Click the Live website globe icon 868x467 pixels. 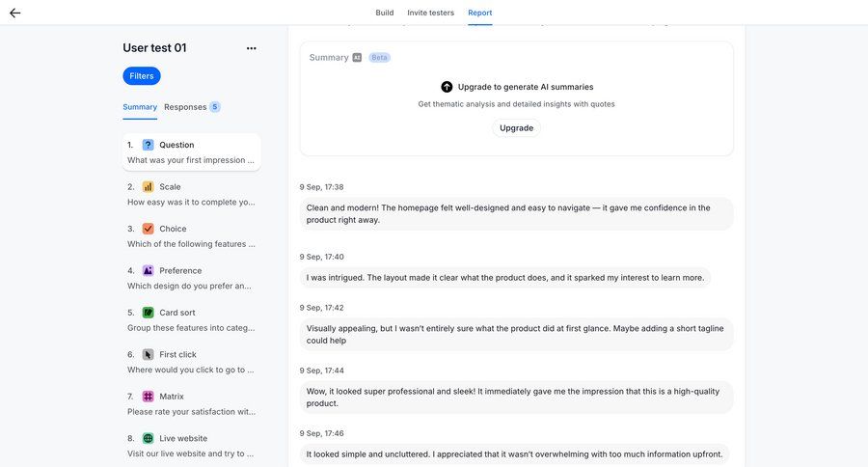pos(148,438)
